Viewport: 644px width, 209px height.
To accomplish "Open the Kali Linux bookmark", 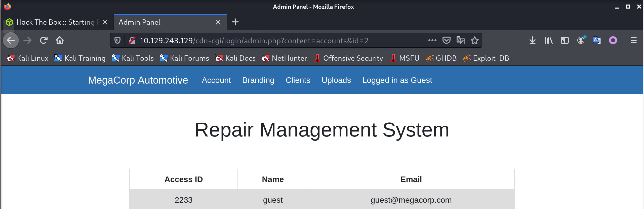I will coord(28,58).
